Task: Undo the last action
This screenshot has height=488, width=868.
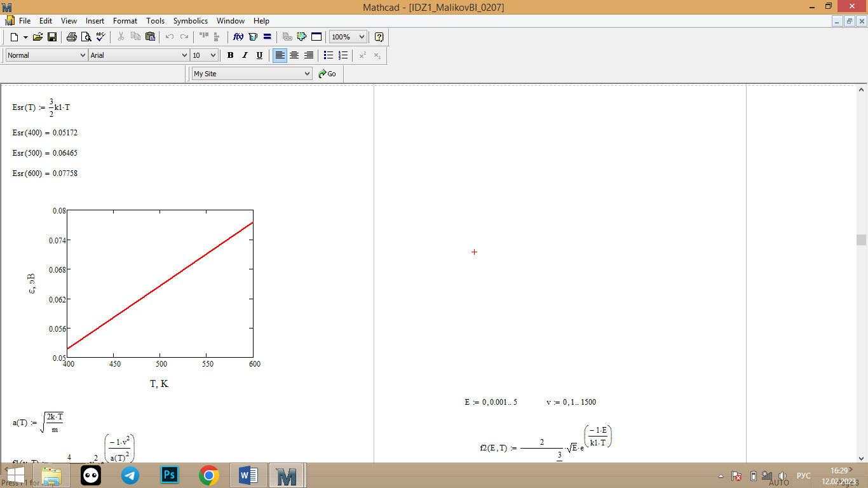Action: (170, 37)
